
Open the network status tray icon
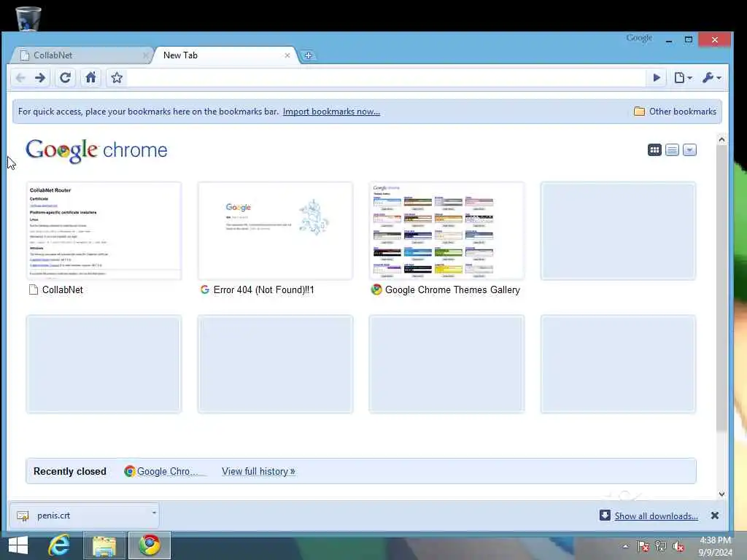point(661,547)
